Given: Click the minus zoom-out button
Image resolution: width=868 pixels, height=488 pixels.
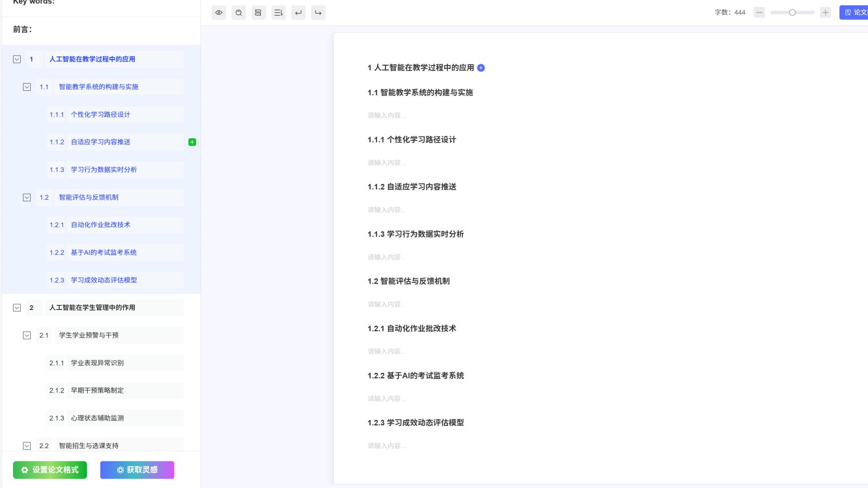Looking at the screenshot, I should click(x=759, y=13).
